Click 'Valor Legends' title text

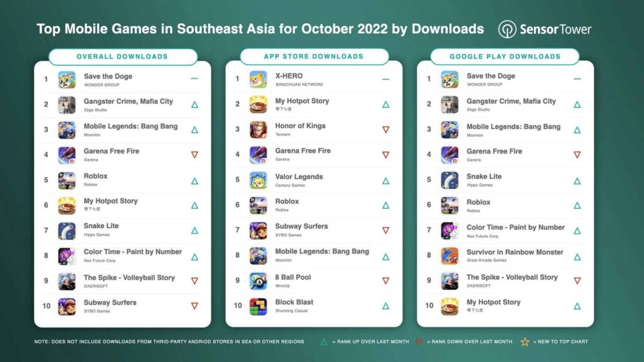[299, 177]
